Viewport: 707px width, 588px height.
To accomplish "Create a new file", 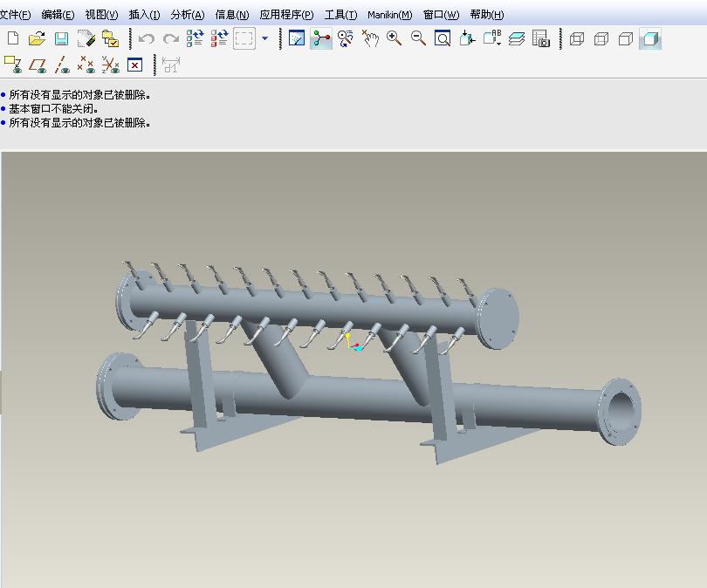I will [x=13, y=38].
